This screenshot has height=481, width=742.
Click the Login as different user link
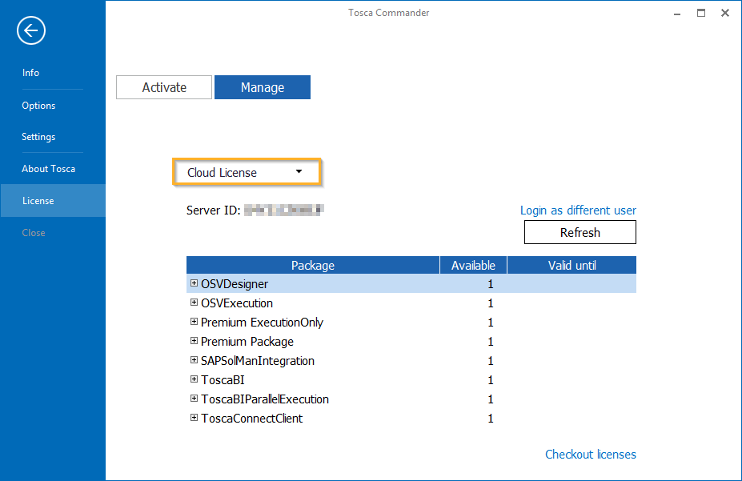(x=578, y=210)
